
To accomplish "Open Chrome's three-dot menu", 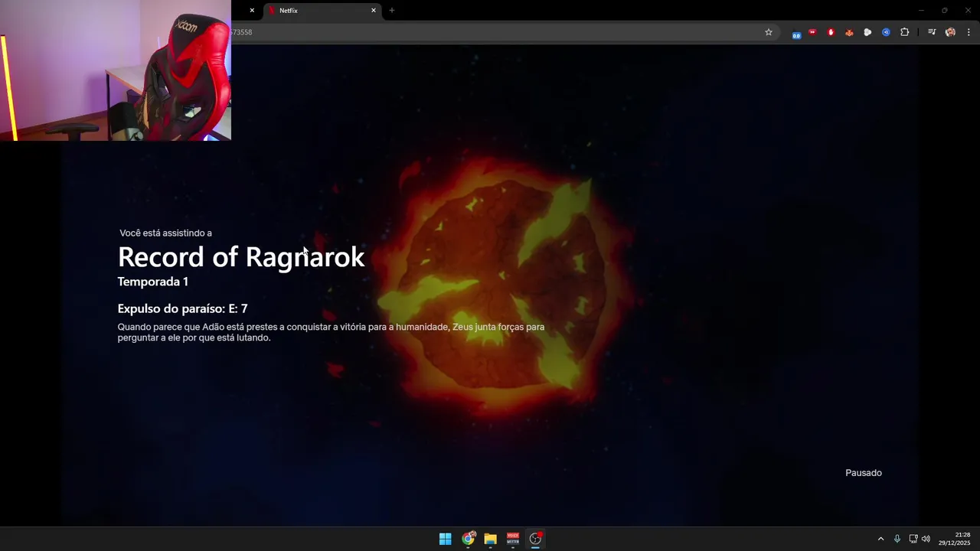I will [x=969, y=32].
